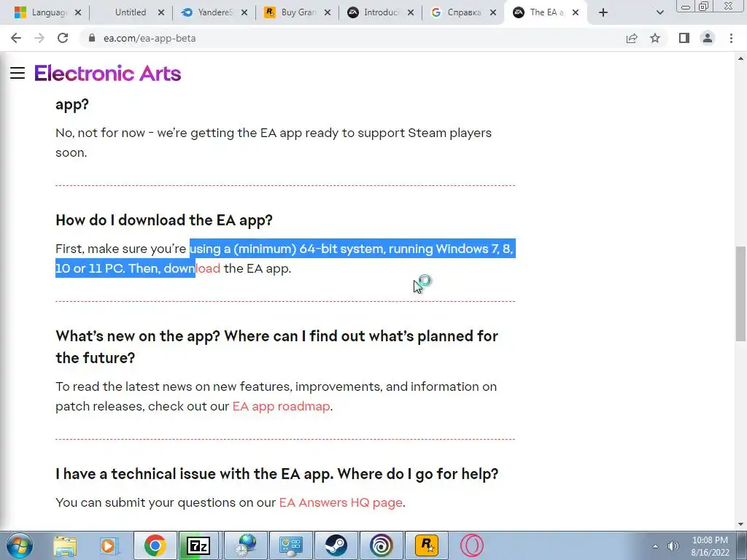Switch to the Untitled tab
This screenshot has height=560, width=747.
click(130, 12)
